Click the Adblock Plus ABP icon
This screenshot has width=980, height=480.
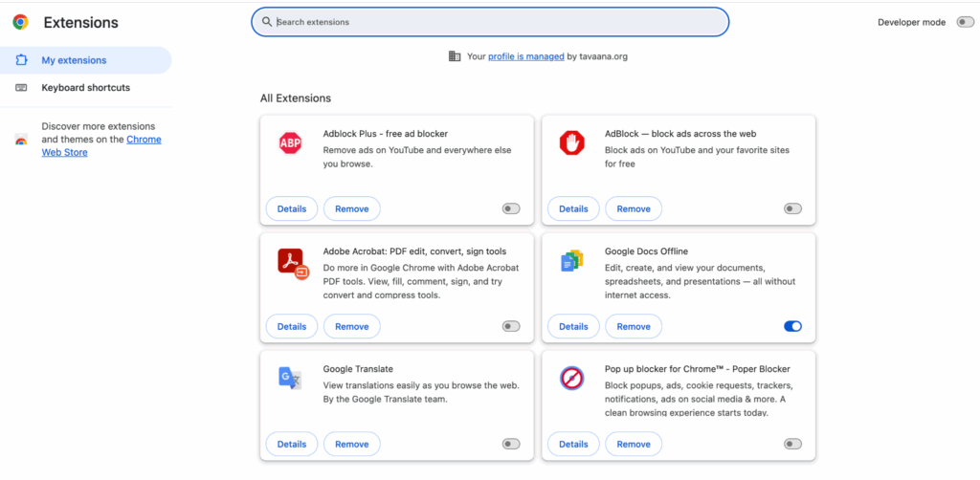[x=290, y=142]
